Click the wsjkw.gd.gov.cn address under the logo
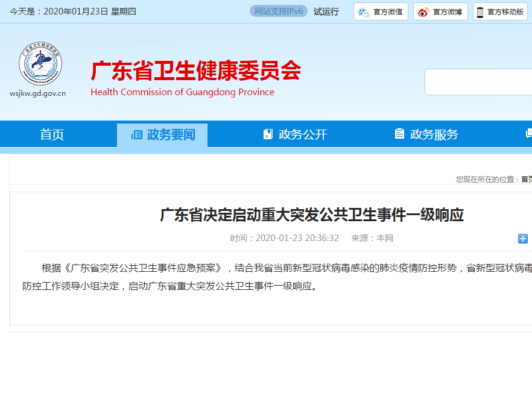The height and width of the screenshot is (399, 532). (x=38, y=93)
